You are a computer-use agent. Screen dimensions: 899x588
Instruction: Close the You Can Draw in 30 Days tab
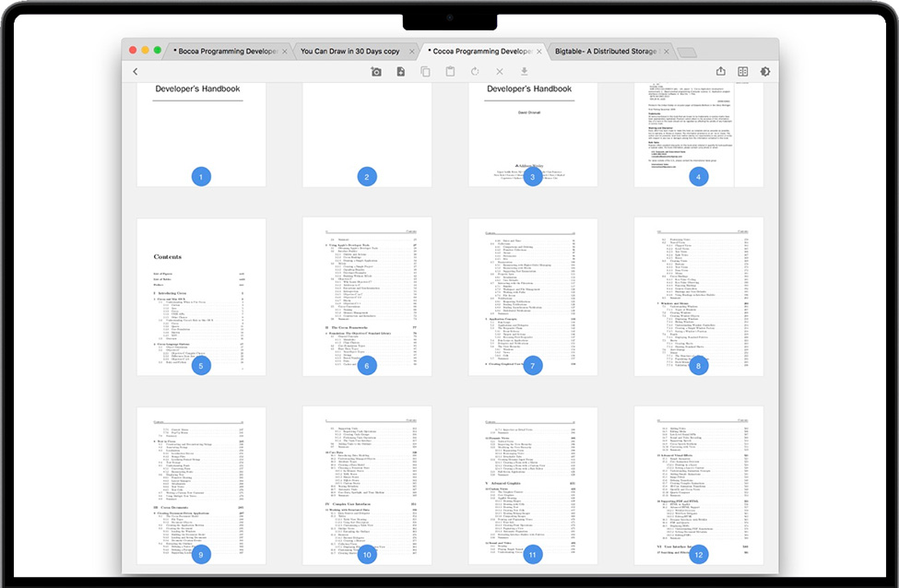[411, 52]
